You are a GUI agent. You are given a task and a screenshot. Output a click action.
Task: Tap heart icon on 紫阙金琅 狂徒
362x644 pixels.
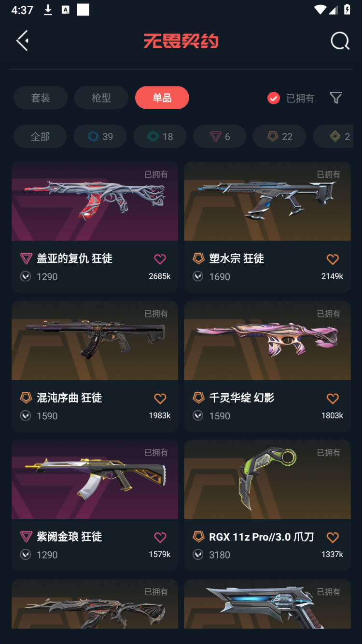[160, 537]
